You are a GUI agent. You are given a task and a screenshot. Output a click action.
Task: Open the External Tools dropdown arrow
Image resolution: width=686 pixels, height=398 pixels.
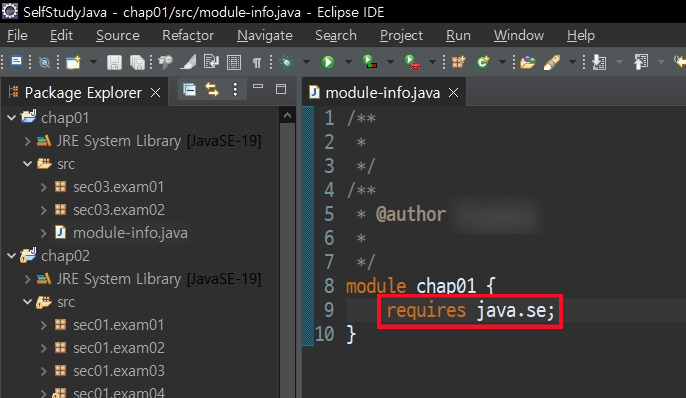click(432, 63)
